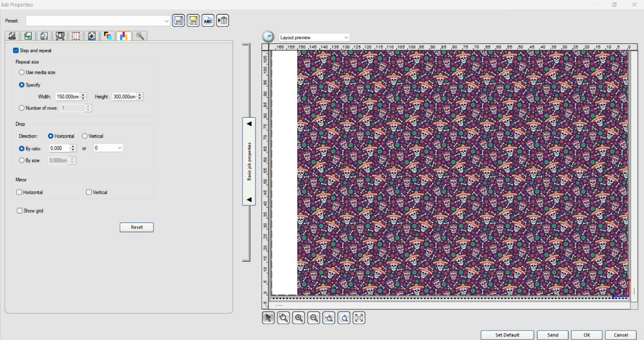The image size is (644, 340).
Task: Select the color bars step and repeat tab
Action: pos(124,36)
